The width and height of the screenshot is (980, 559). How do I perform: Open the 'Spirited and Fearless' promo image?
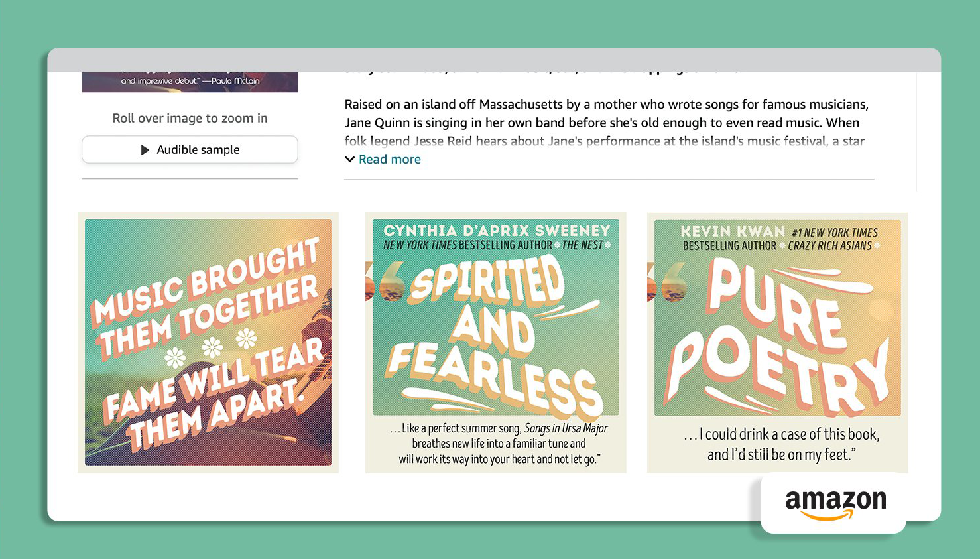coord(496,342)
